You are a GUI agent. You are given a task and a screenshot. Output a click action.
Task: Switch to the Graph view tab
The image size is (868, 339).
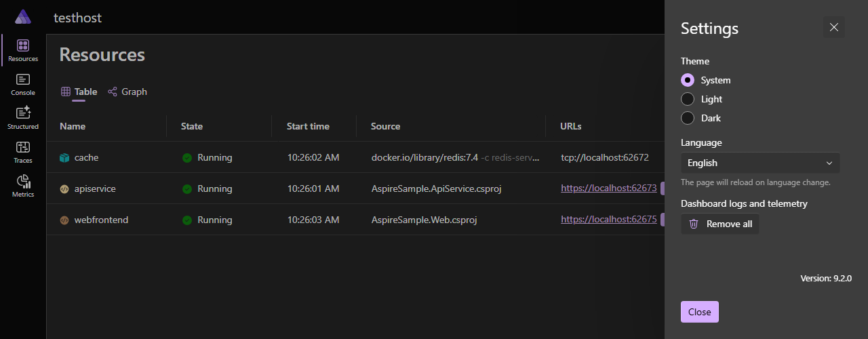[x=127, y=92]
